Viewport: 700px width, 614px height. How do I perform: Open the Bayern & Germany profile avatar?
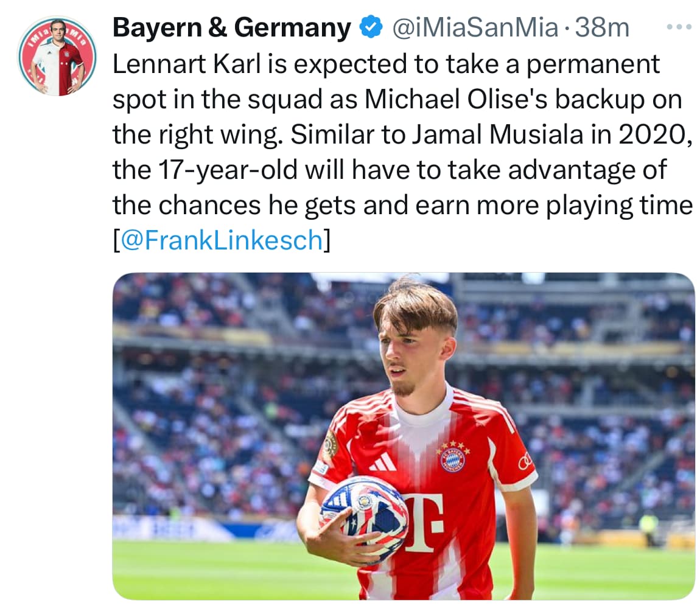(57, 56)
